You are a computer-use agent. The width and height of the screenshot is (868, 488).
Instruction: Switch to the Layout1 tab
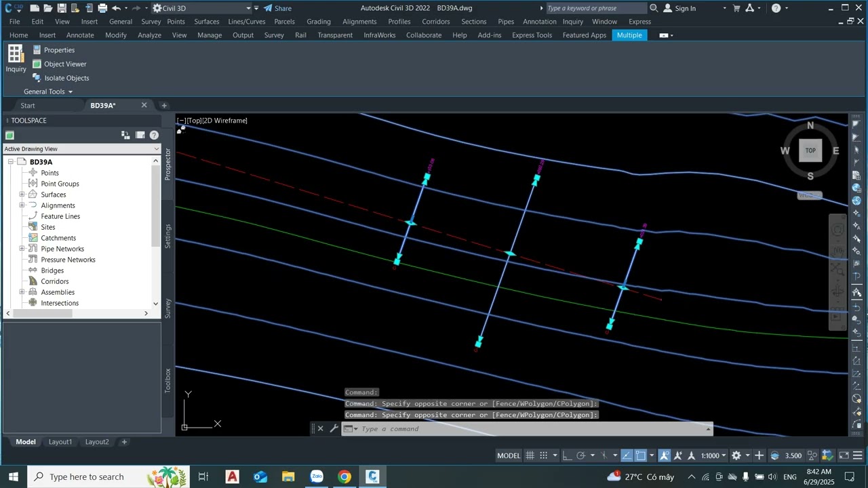pyautogui.click(x=60, y=442)
